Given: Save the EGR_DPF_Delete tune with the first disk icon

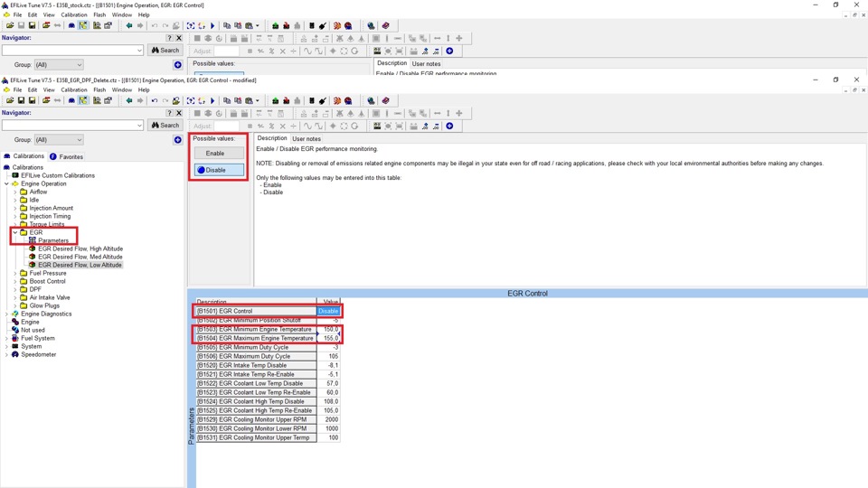Looking at the screenshot, I should (x=21, y=100).
